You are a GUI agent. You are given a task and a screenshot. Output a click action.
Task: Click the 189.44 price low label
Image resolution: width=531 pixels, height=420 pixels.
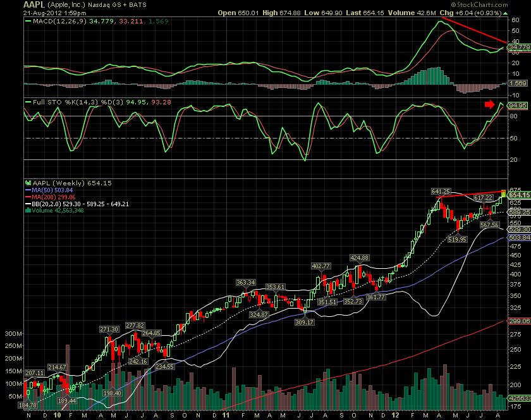point(67,400)
